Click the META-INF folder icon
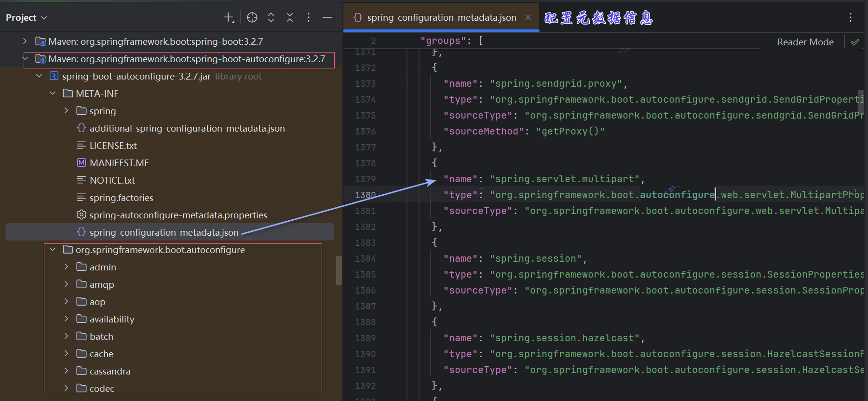868x401 pixels. click(68, 94)
